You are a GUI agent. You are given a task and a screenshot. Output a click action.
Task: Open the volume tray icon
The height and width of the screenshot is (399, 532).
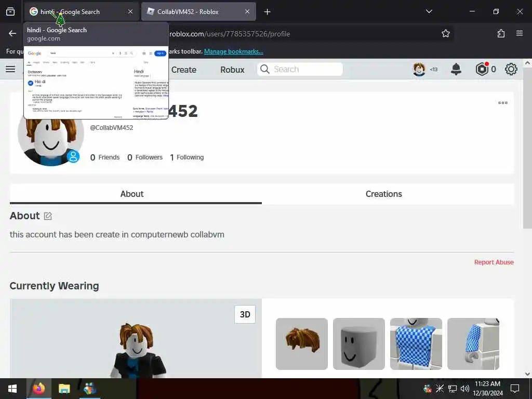point(465,389)
